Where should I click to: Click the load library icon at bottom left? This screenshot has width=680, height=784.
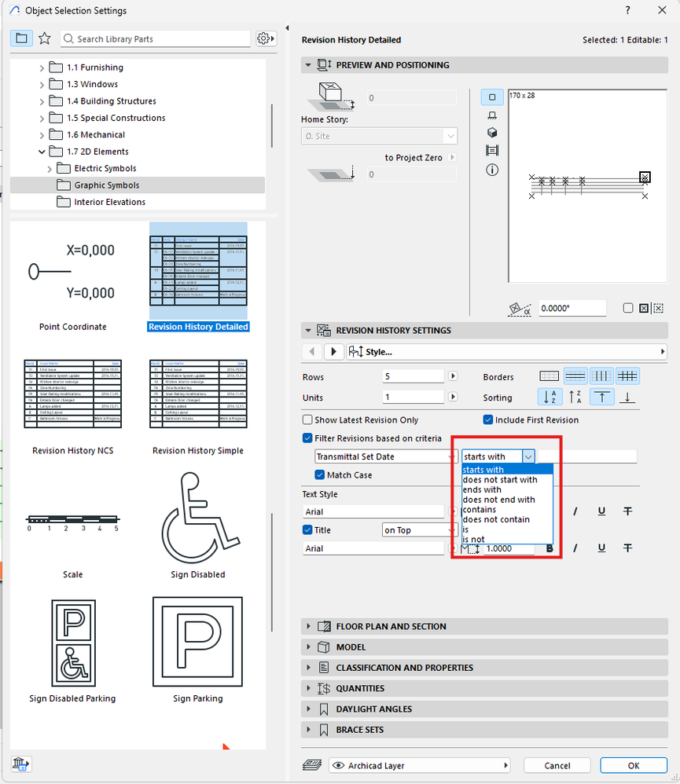20,764
